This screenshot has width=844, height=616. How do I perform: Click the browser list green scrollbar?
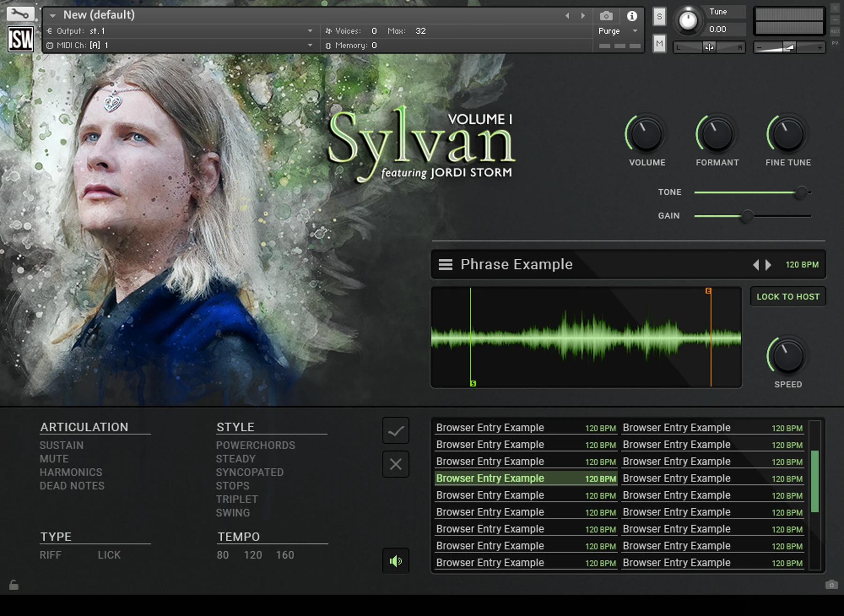point(815,481)
